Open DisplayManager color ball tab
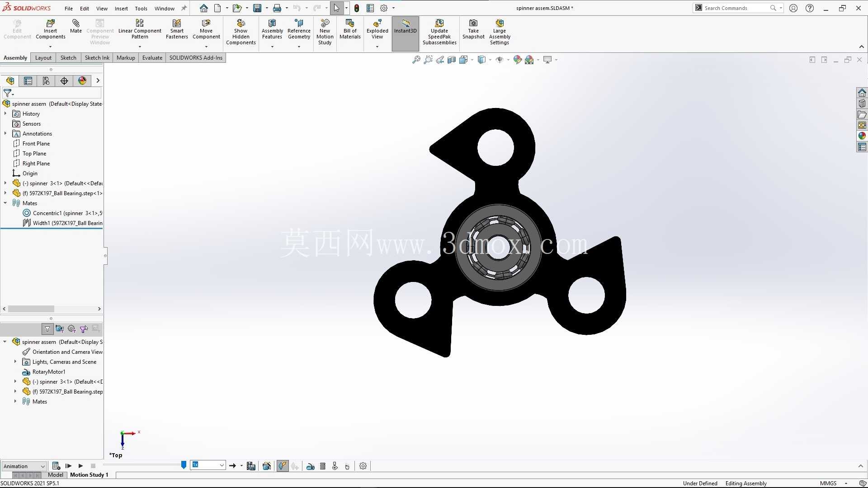Image resolution: width=868 pixels, height=488 pixels. click(82, 81)
